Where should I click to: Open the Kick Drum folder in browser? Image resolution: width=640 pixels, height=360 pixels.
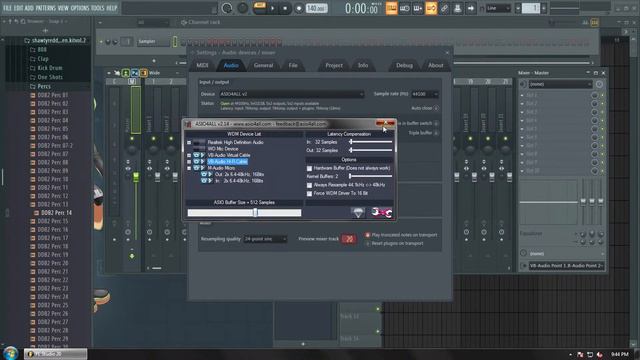(50, 68)
